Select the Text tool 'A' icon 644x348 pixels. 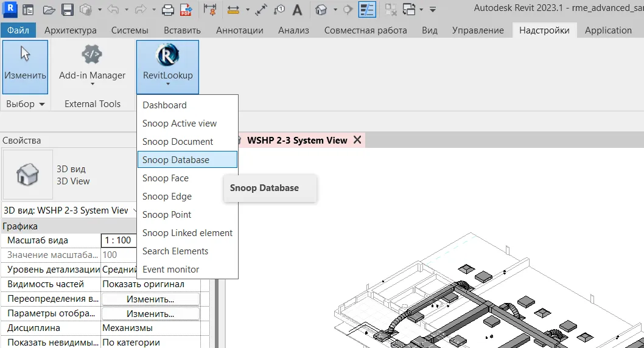coord(298,10)
